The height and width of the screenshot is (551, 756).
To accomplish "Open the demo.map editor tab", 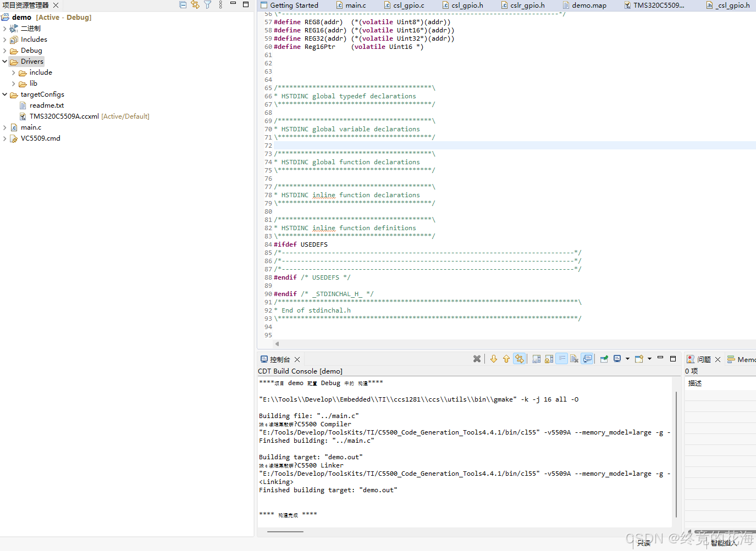I will pyautogui.click(x=584, y=5).
